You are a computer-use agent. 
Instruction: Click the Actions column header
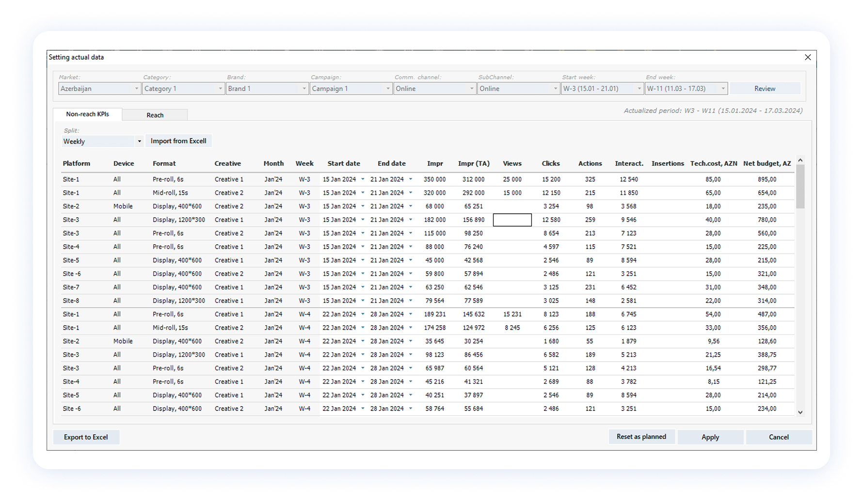pyautogui.click(x=590, y=163)
